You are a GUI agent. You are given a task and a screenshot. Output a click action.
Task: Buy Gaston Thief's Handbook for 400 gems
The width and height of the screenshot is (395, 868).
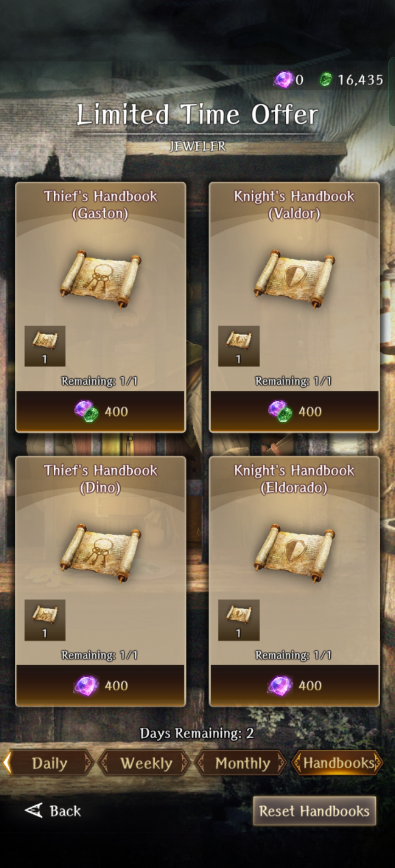101,411
